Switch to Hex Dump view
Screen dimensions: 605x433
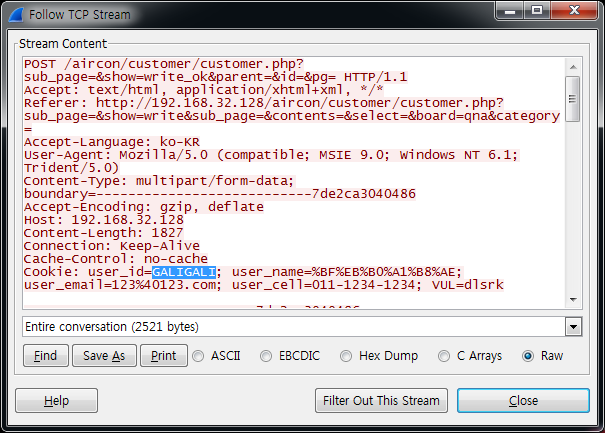347,356
